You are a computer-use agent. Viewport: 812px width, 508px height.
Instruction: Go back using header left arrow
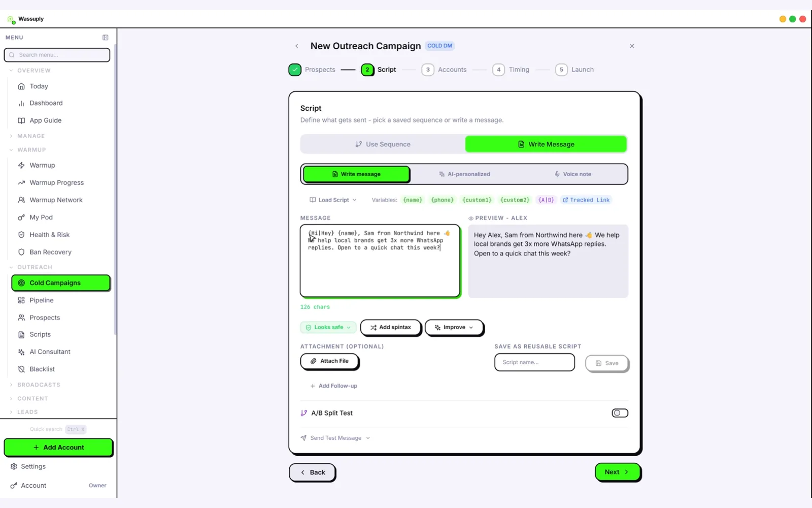297,46
